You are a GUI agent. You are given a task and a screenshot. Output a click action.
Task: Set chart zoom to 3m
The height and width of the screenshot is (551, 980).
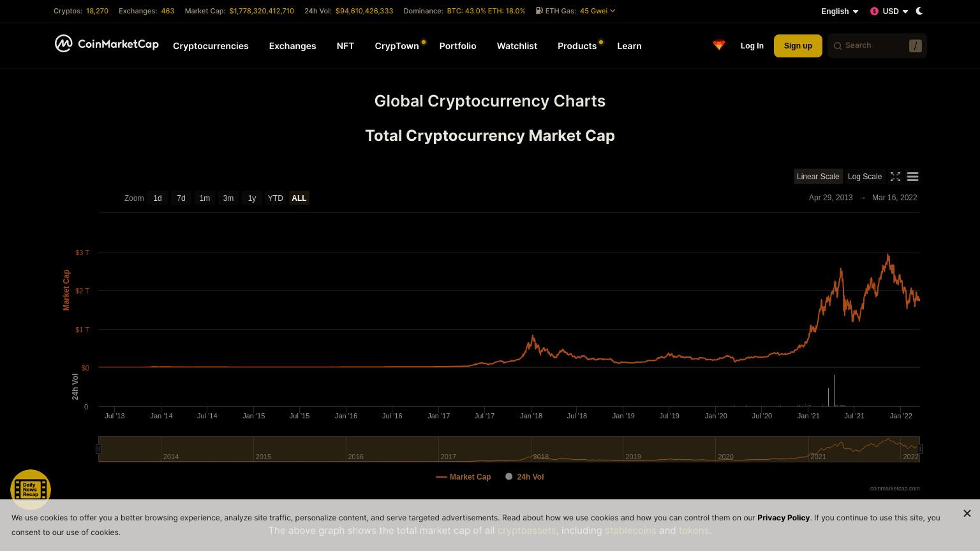[228, 198]
